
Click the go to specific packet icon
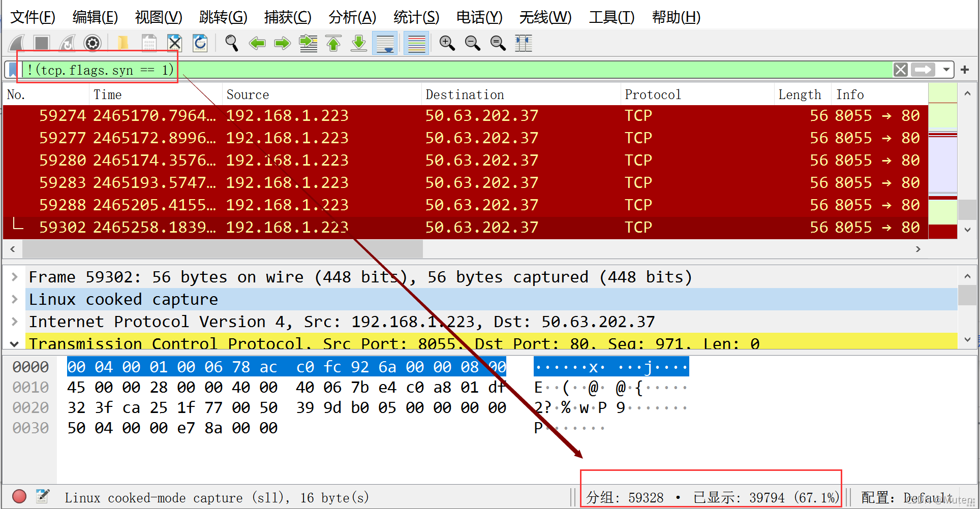coord(308,43)
